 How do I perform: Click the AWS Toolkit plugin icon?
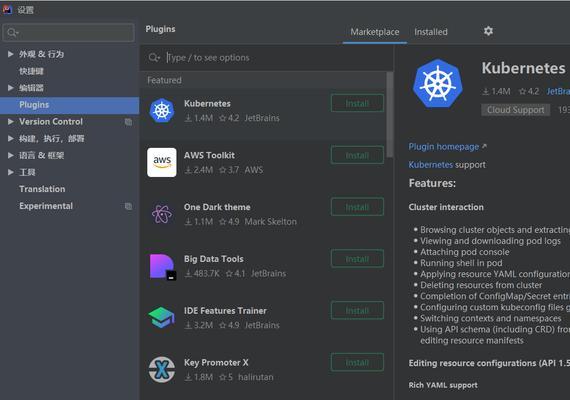click(x=162, y=162)
